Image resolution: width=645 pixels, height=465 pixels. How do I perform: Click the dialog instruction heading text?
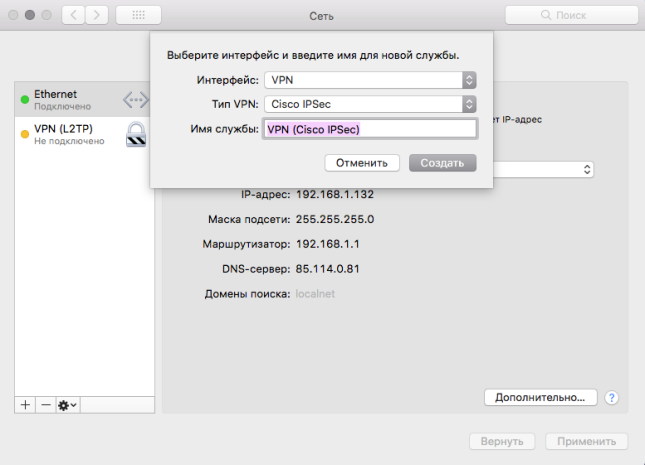pyautogui.click(x=313, y=55)
